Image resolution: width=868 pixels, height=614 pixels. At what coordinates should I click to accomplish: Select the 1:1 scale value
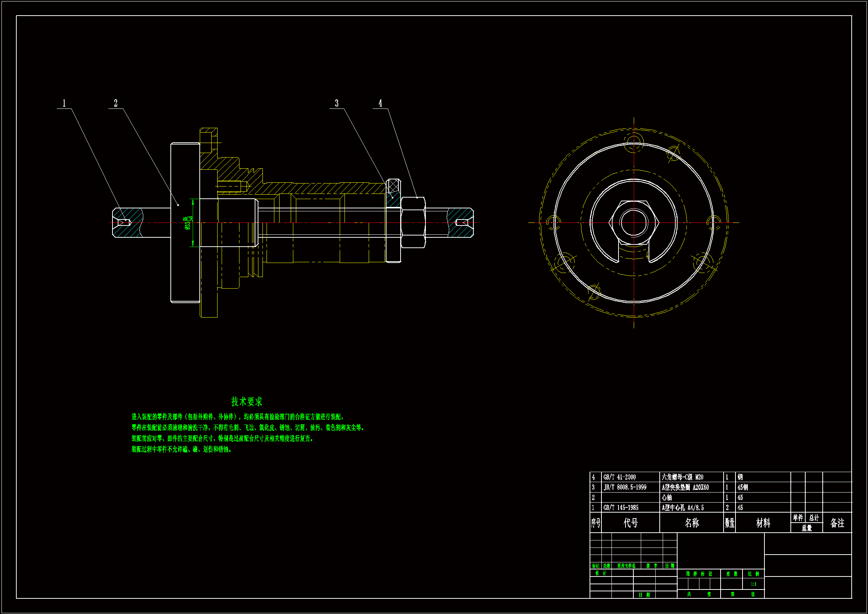coord(753,584)
